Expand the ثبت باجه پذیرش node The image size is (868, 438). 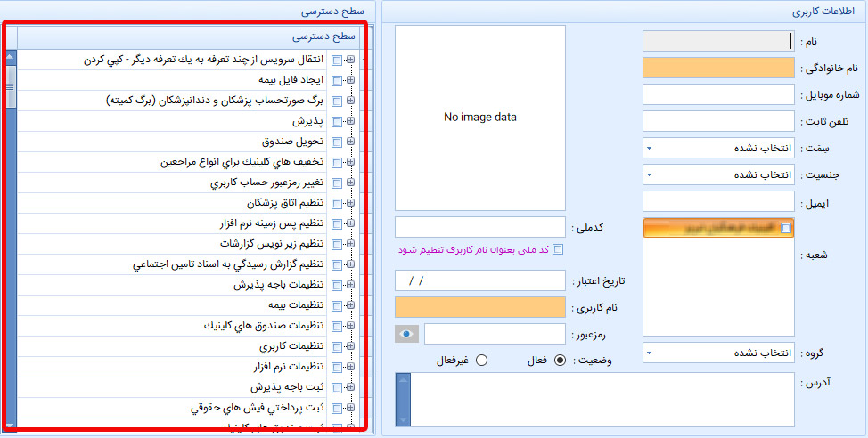tap(350, 387)
